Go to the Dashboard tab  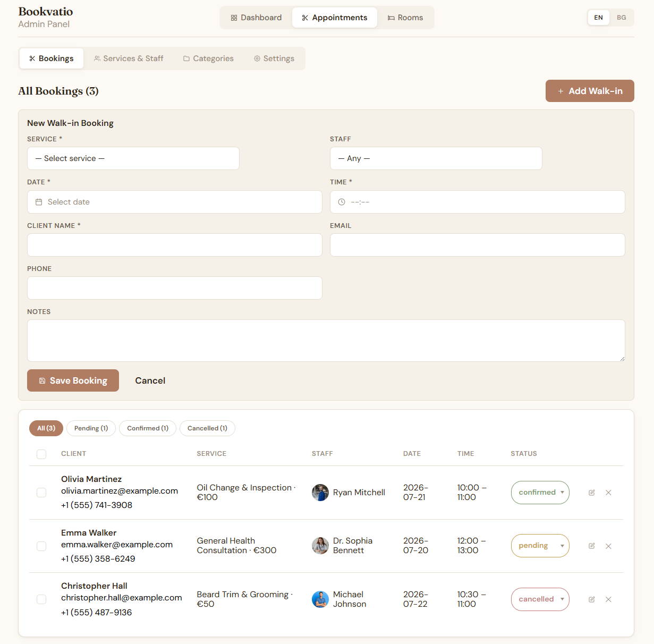(256, 18)
